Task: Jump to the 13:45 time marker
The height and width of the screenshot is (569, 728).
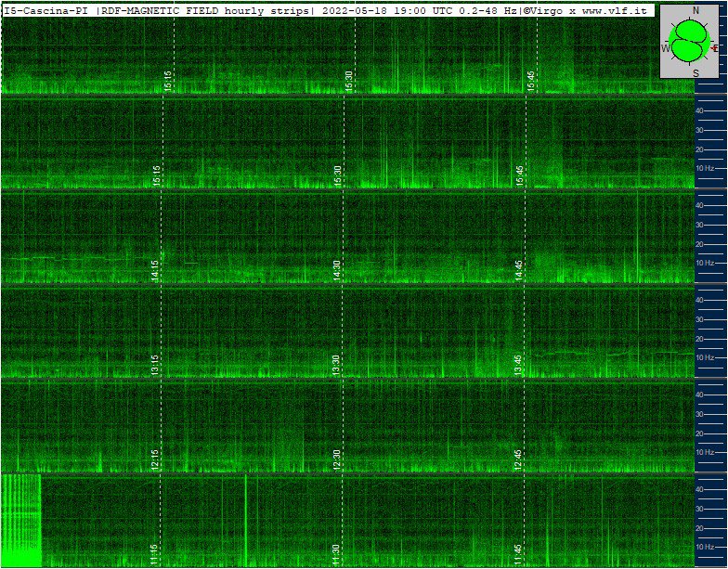Action: click(x=519, y=364)
